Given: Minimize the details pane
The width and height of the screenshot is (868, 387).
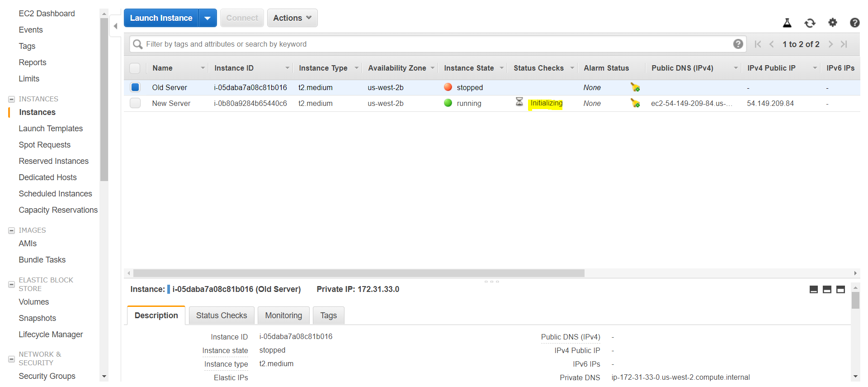Looking at the screenshot, I should (814, 290).
